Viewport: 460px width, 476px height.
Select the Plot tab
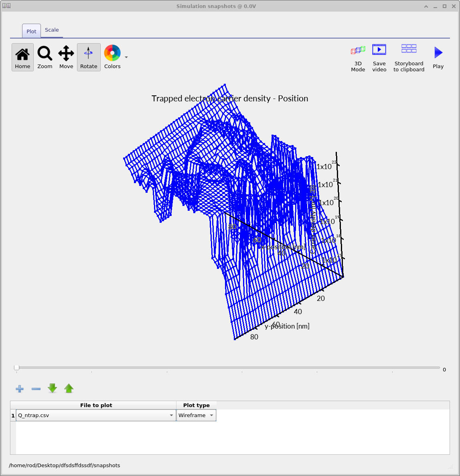click(31, 31)
